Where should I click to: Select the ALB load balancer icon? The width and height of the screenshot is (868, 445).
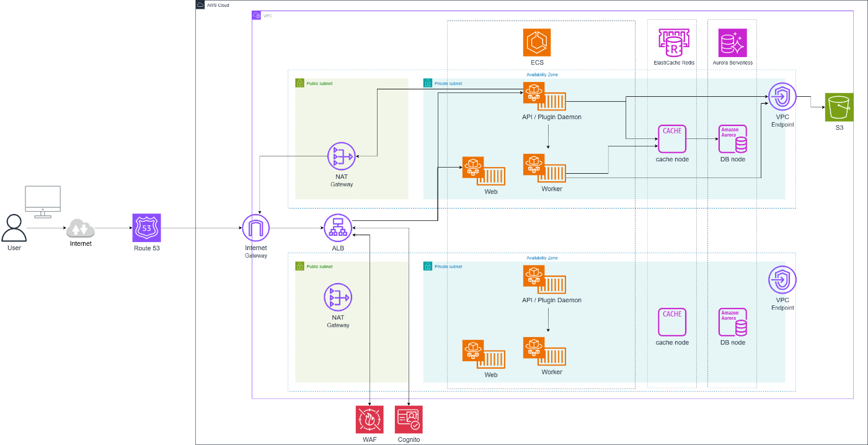[338, 228]
